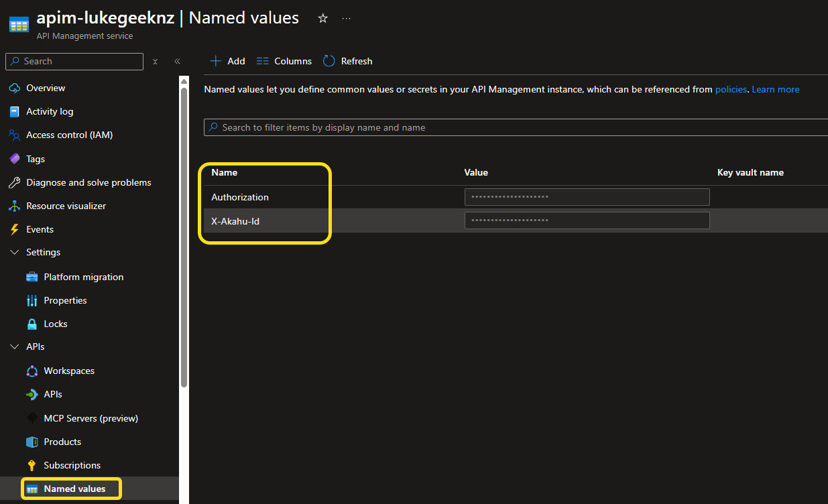Click the Refresh circular arrow icon
828x504 pixels.
[x=329, y=61]
